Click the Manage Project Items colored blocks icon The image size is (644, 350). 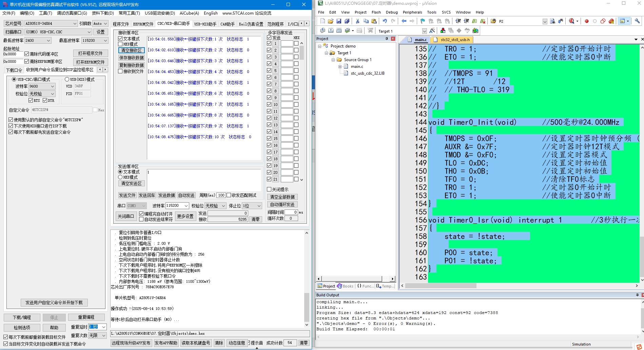443,31
